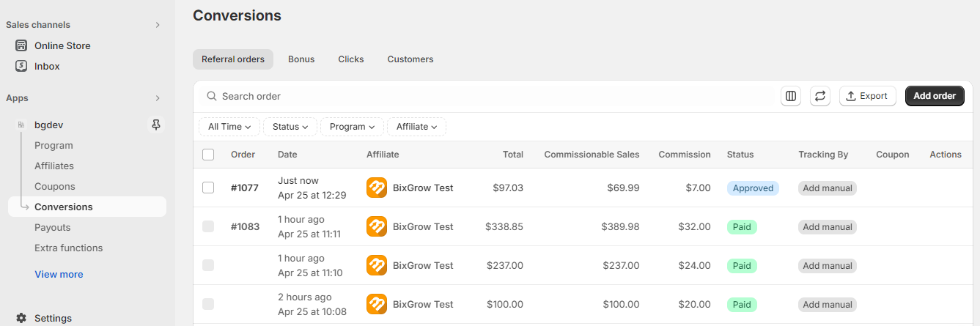
Task: Click the 'Apr 25 at 11:11' date text
Action: tap(310, 234)
